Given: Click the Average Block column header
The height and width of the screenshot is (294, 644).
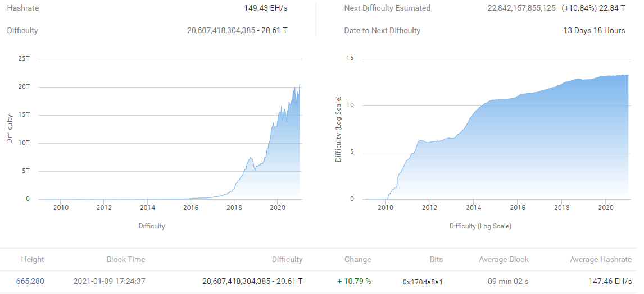Looking at the screenshot, I should [x=504, y=259].
